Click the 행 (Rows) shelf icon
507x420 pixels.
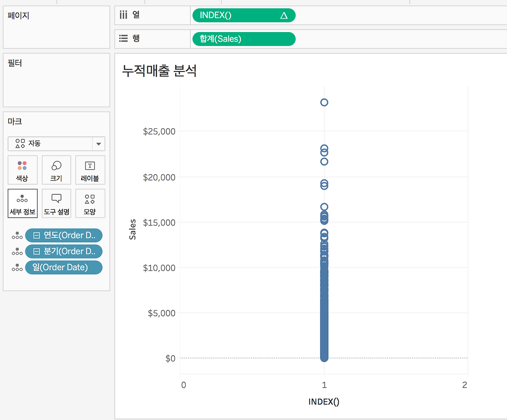pyautogui.click(x=124, y=38)
